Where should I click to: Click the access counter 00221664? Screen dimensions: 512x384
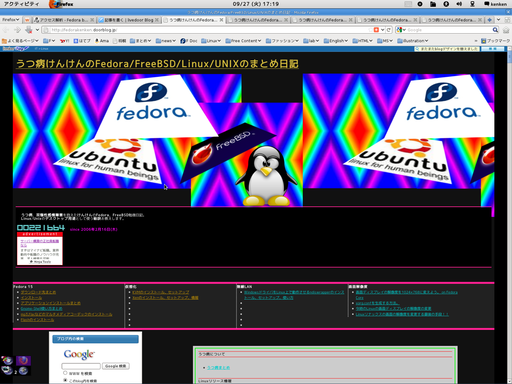click(x=41, y=228)
